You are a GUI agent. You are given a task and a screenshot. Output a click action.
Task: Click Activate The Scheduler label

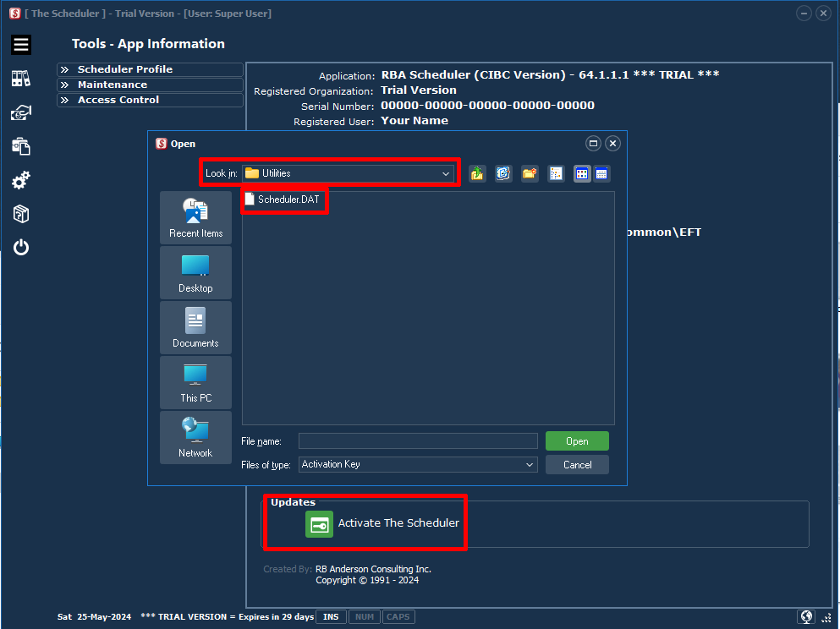pos(398,523)
